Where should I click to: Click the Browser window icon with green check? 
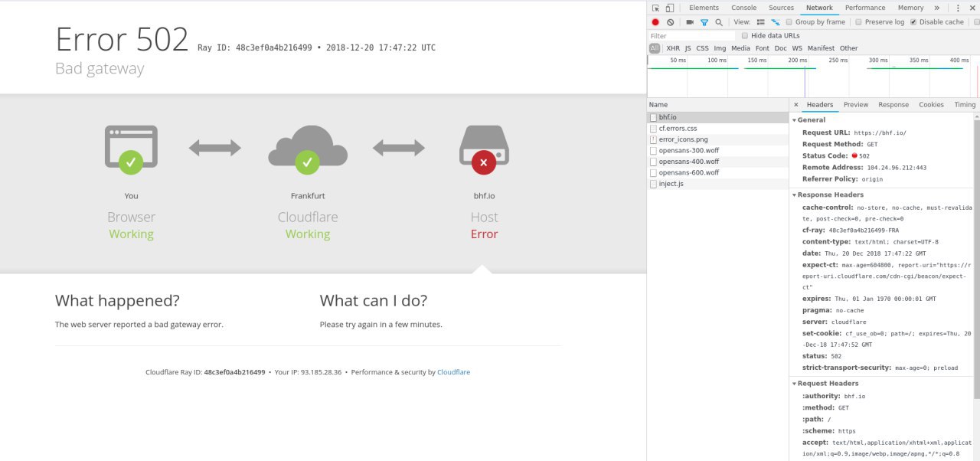131,149
